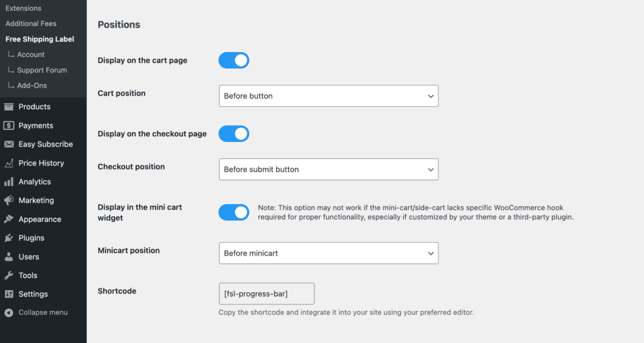Open the Settings menu in sidebar

point(33,294)
